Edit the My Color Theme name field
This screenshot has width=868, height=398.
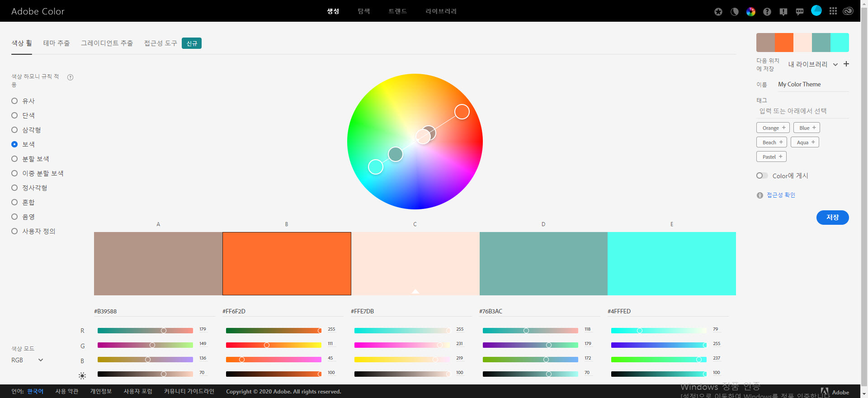813,85
